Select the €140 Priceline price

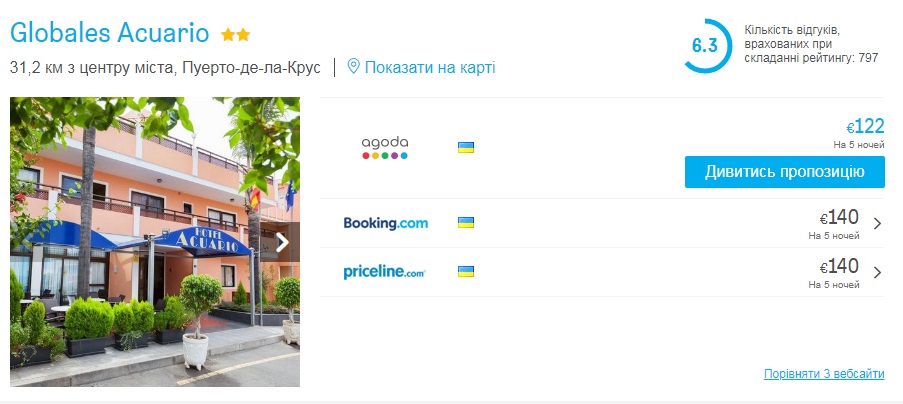840,266
